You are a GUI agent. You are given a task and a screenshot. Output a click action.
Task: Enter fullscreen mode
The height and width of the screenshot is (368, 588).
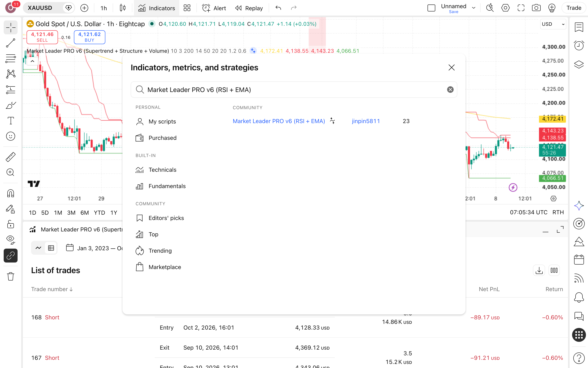(x=521, y=8)
